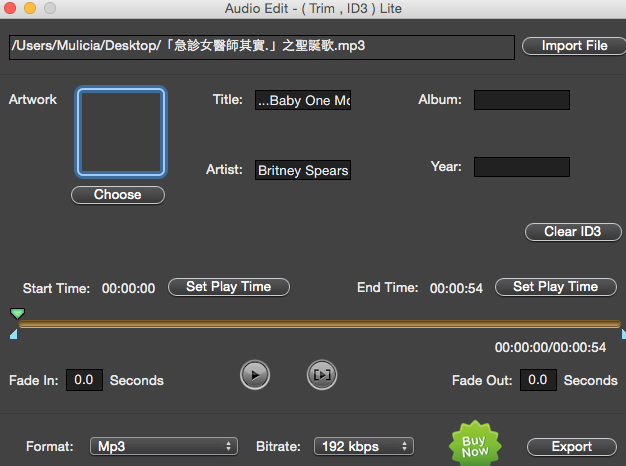Click the blue end trim marker
The height and width of the screenshot is (466, 626).
[x=624, y=334]
